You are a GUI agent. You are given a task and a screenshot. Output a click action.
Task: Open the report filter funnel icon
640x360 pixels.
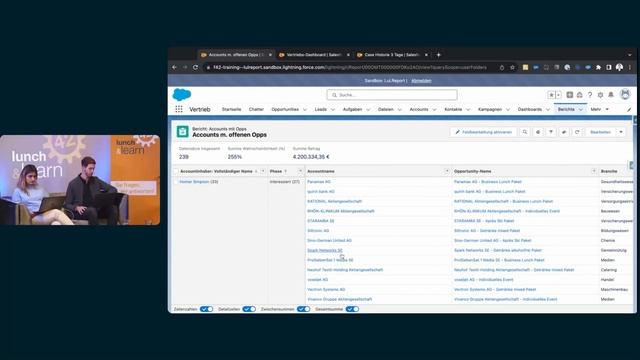tap(551, 132)
